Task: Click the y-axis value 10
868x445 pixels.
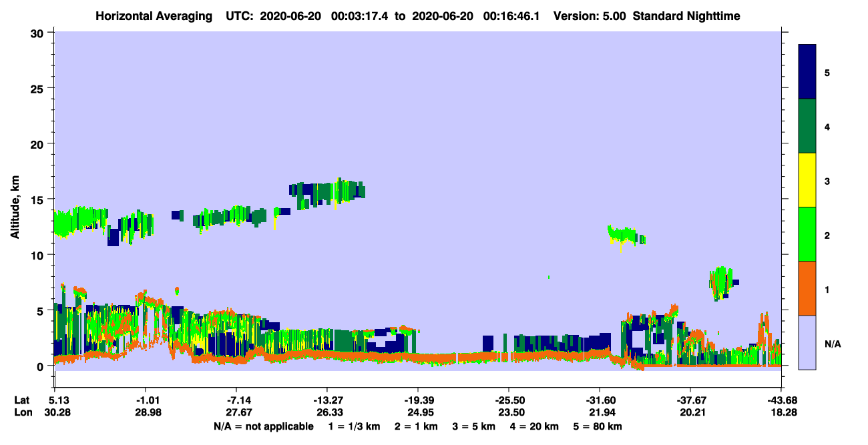Action: [38, 255]
